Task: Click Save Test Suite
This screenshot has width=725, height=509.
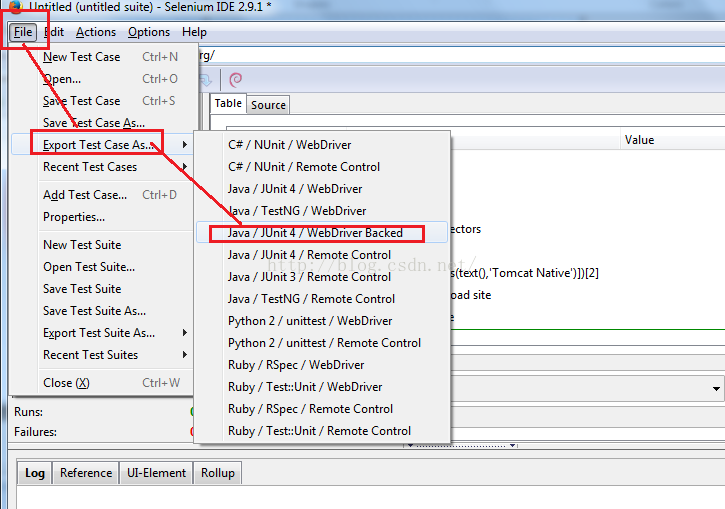Action: 104,289
